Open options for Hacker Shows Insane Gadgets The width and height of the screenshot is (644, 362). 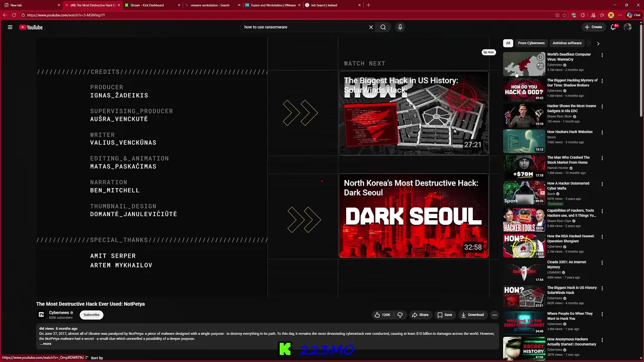[602, 107]
